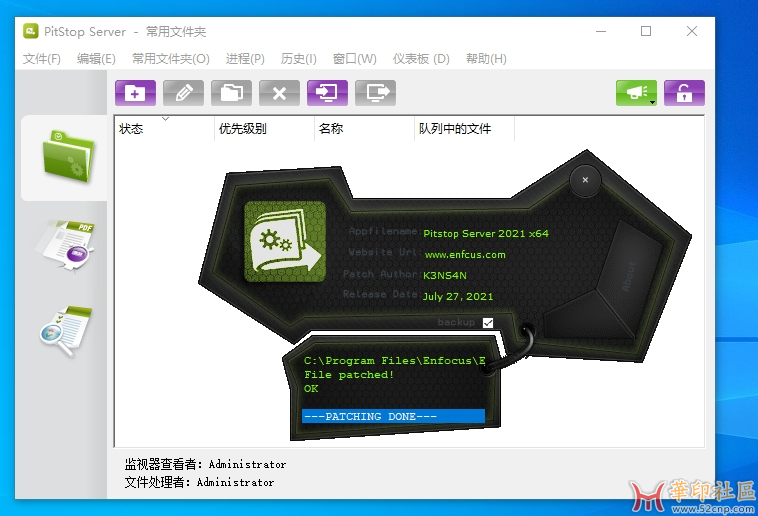Sort by the 队列中的文件 column header

click(465, 129)
